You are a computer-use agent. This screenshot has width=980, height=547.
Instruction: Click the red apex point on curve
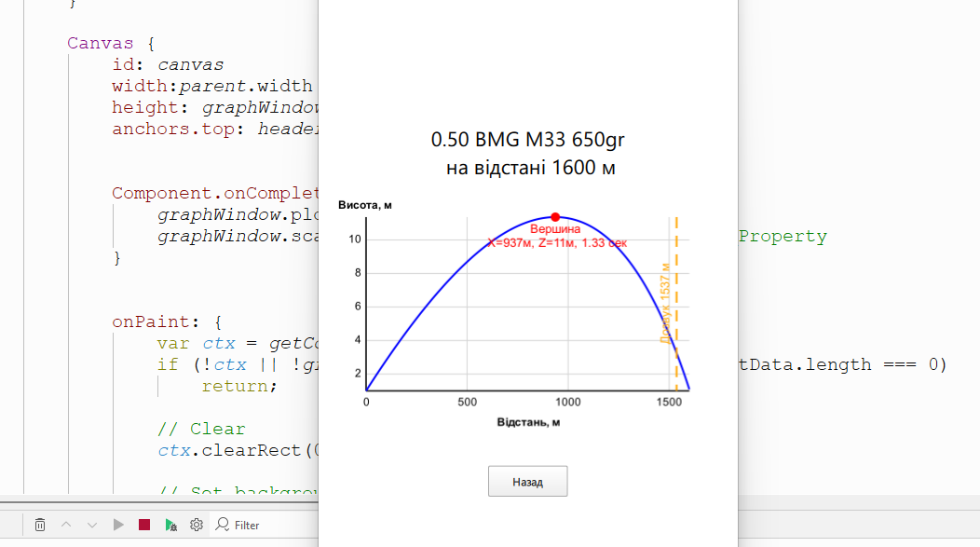(x=555, y=217)
